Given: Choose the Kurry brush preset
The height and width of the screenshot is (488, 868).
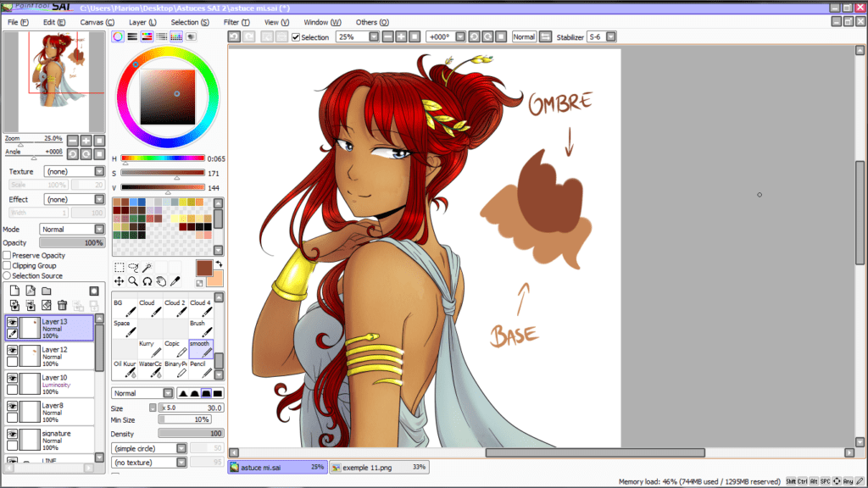Looking at the screenshot, I should pyautogui.click(x=150, y=348).
